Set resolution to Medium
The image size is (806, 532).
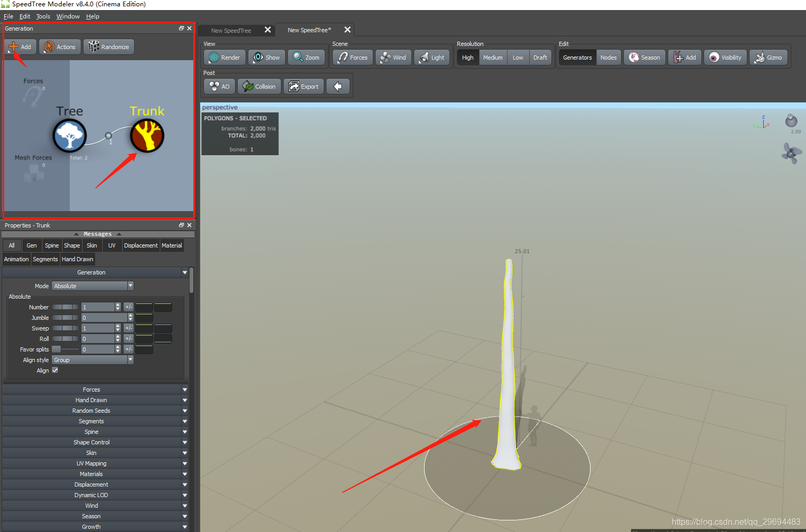(493, 58)
